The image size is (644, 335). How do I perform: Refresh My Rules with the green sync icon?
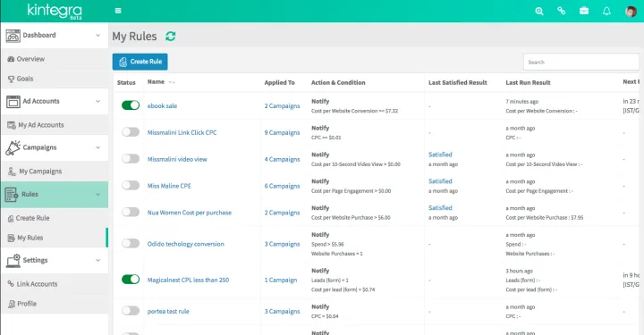click(x=171, y=37)
